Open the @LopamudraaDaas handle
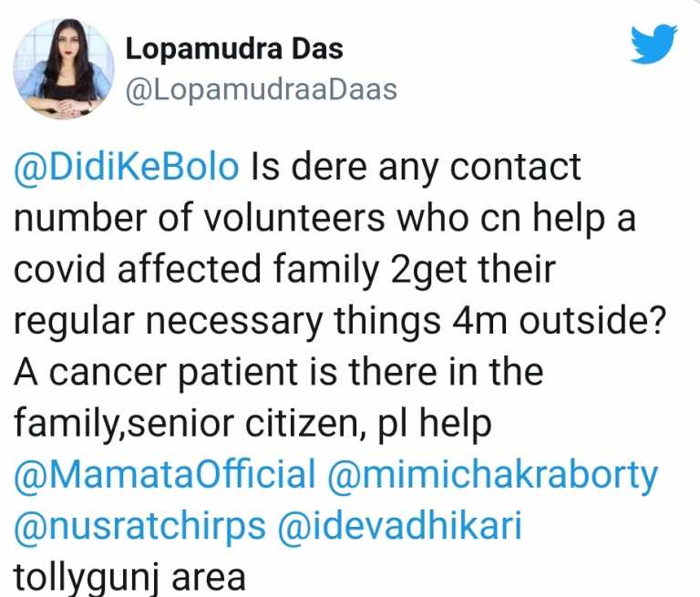The height and width of the screenshot is (597, 700). pyautogui.click(x=262, y=89)
